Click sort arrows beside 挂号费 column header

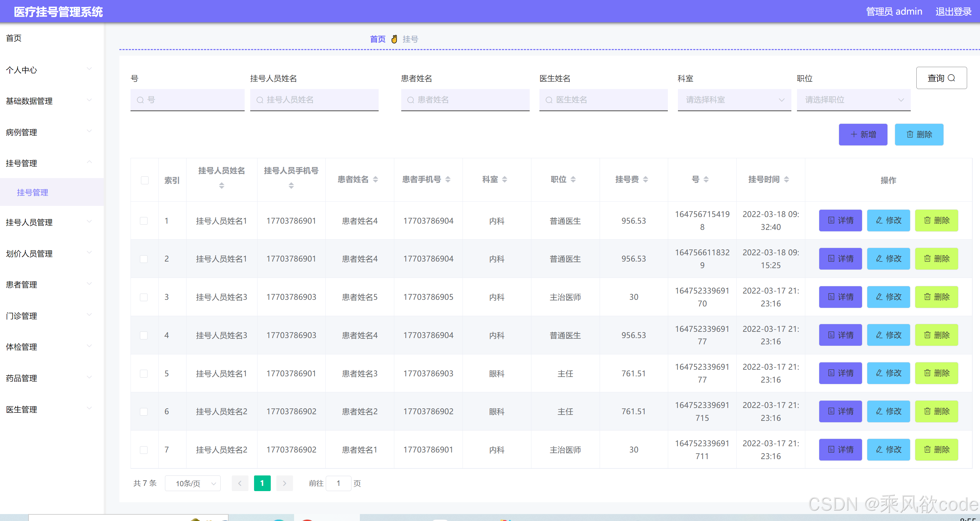[646, 179]
